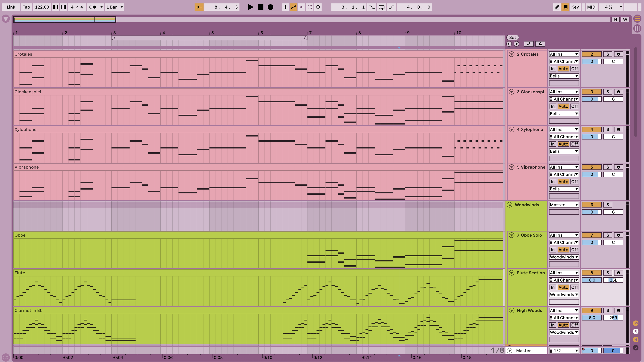Toggle the Track Delay (D) show button

(635, 347)
